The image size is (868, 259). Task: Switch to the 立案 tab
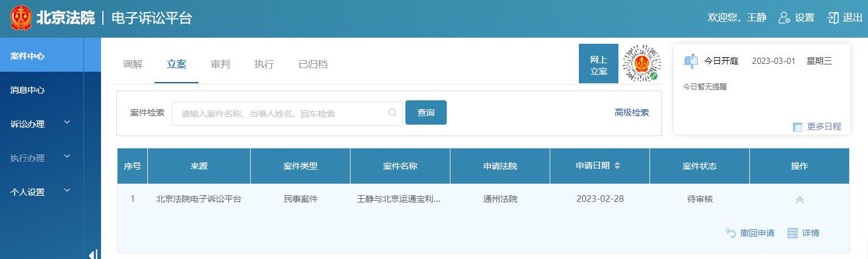[177, 64]
